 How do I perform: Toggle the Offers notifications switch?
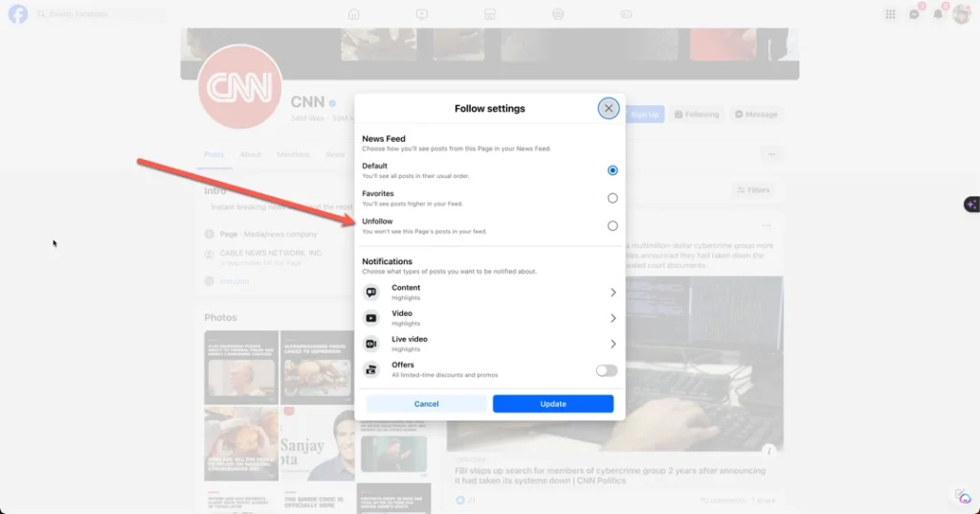606,370
